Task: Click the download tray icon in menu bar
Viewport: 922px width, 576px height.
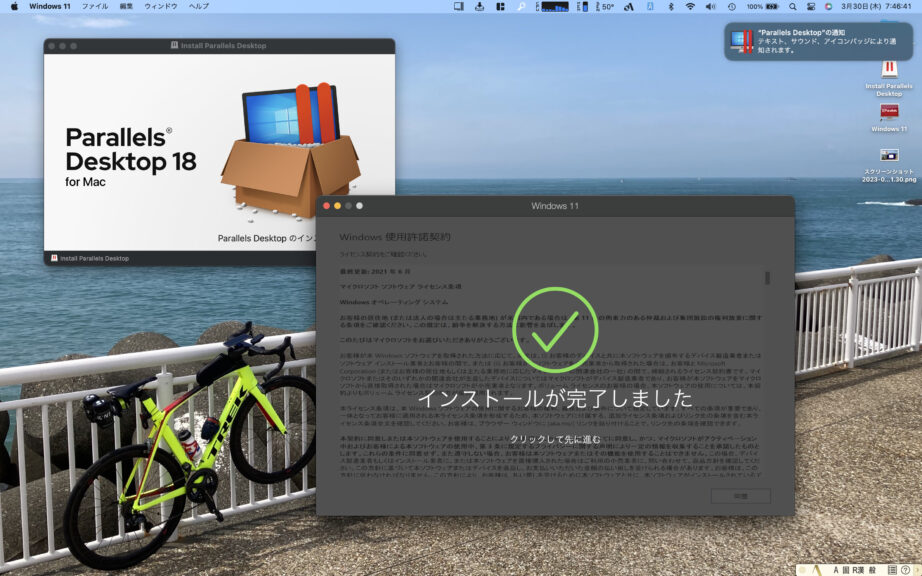Action: tap(479, 6)
